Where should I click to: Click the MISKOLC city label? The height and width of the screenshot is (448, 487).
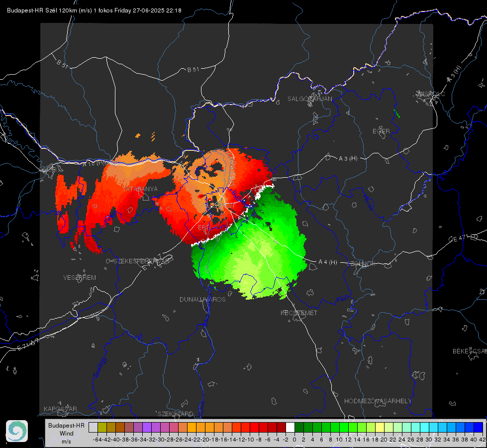click(431, 94)
